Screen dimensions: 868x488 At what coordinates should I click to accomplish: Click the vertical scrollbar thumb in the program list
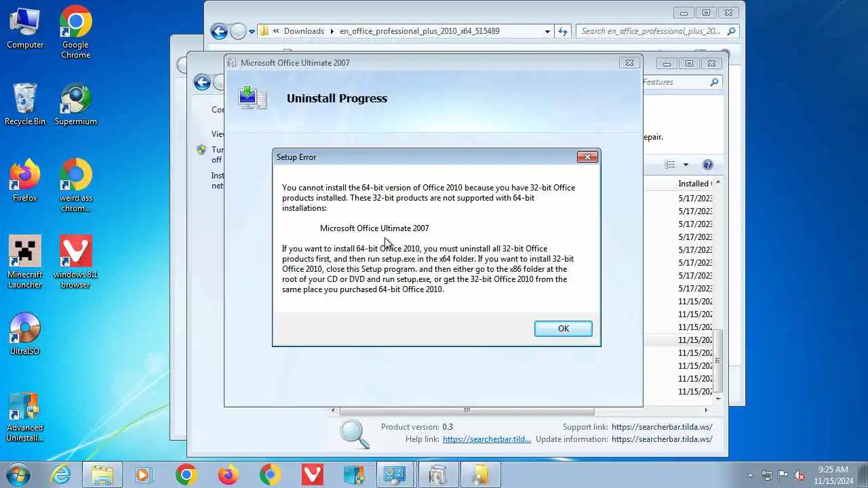point(717,361)
